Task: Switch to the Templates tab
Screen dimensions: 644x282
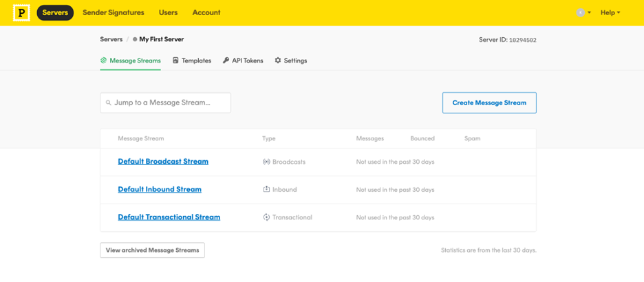Action: coord(196,61)
